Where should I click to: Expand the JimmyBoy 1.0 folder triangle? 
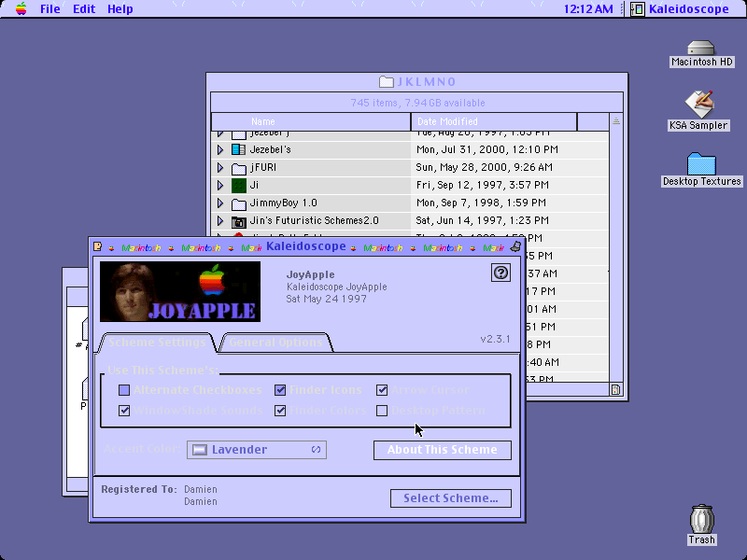pos(220,203)
